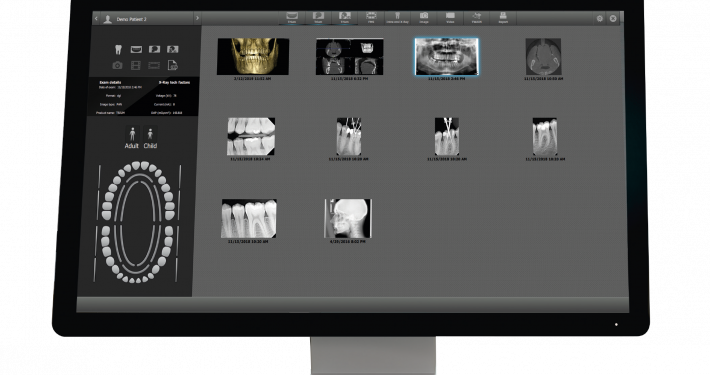
Task: Go to next patient arrow
Action: pos(197,19)
